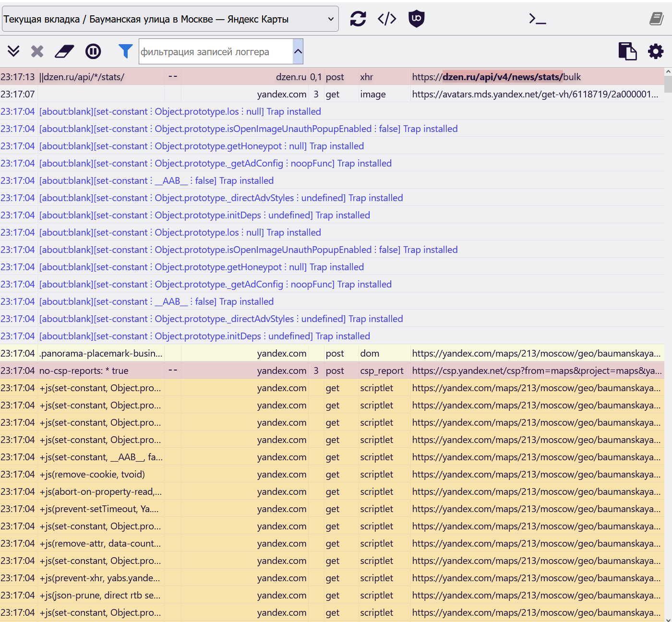Click the first _directAdvStyles undefined entry
The height and width of the screenshot is (622, 672).
[221, 198]
